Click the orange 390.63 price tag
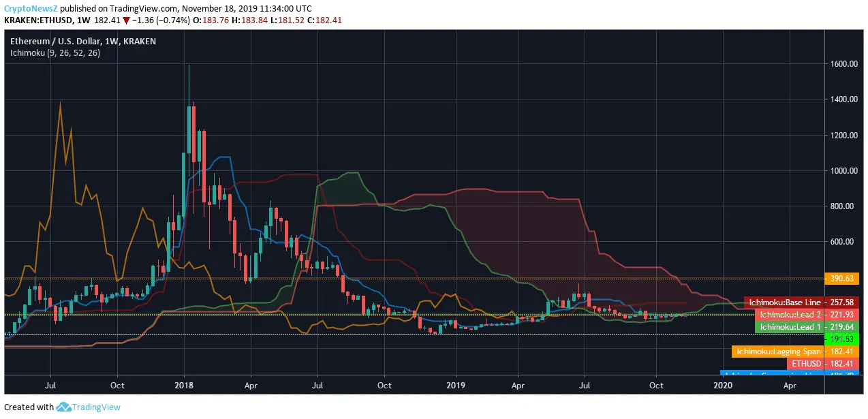Image resolution: width=868 pixels, height=419 pixels. coord(841,279)
